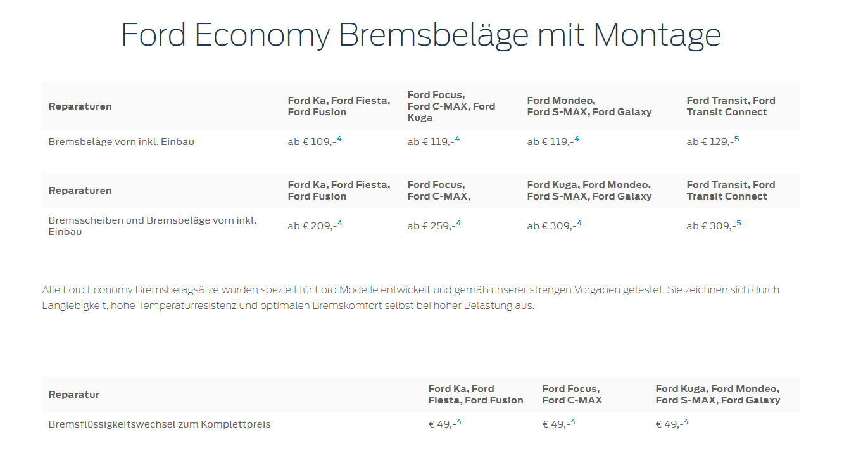Image resolution: width=868 pixels, height=470 pixels.
Task: Click the singular Reparatur column header
Action: (x=74, y=395)
